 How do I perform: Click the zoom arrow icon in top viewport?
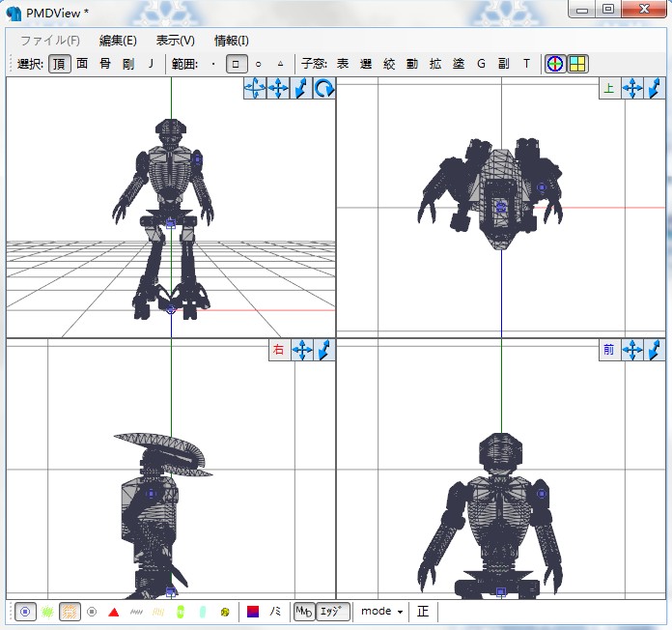coord(655,88)
